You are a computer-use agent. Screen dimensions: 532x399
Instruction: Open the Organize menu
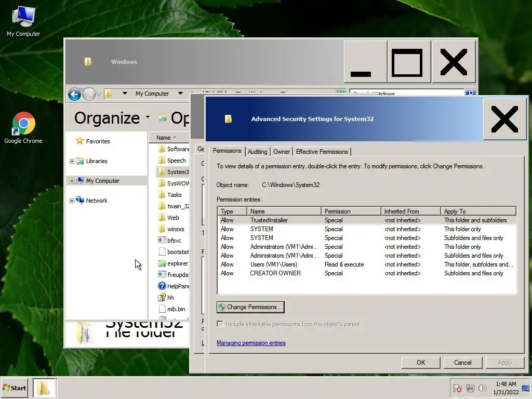pos(112,118)
